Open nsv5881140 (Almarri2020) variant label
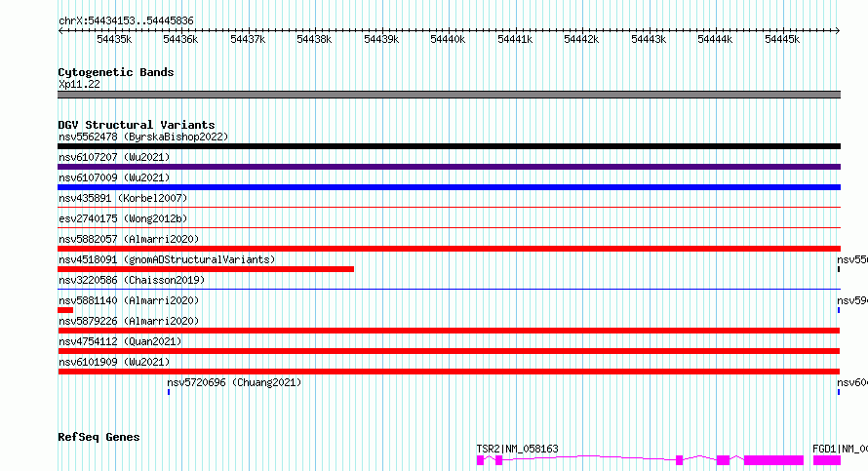The height and width of the screenshot is (471, 868). 129,300
